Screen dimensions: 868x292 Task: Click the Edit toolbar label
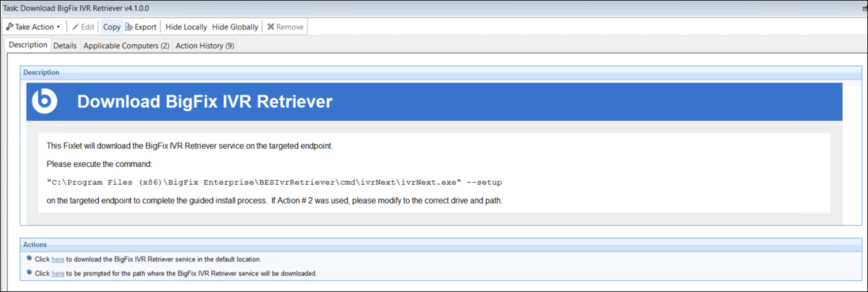pos(88,27)
